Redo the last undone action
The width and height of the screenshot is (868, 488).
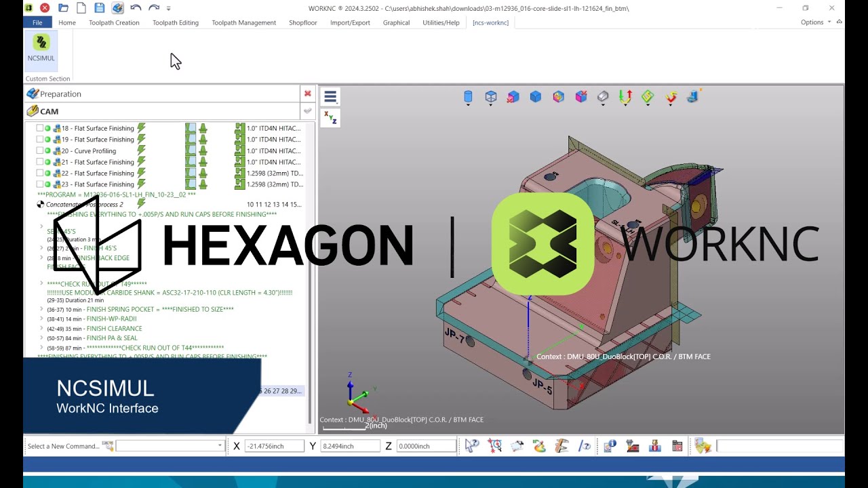154,8
